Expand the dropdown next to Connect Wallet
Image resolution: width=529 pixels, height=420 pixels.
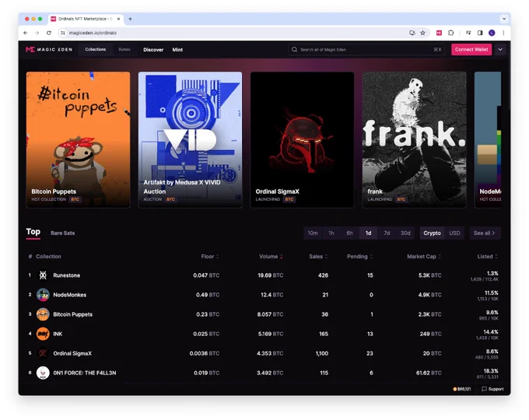(500, 50)
